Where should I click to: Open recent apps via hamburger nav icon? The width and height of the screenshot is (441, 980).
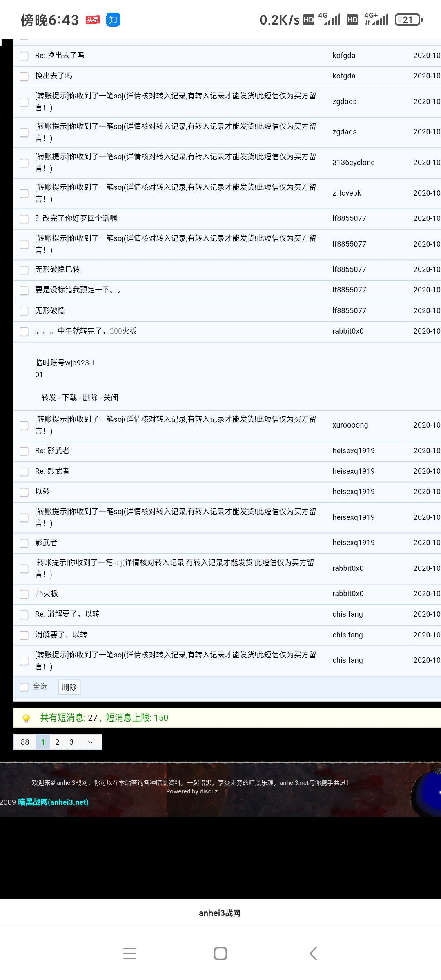coord(129,953)
